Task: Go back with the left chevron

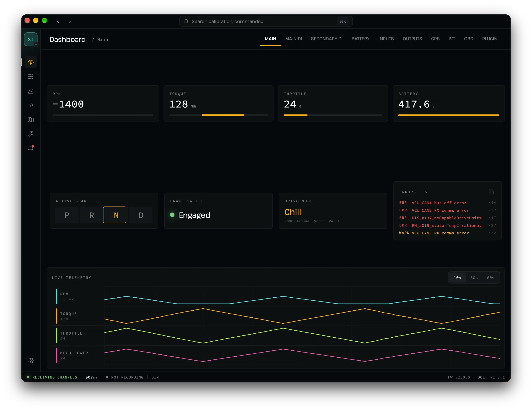Action: click(58, 21)
